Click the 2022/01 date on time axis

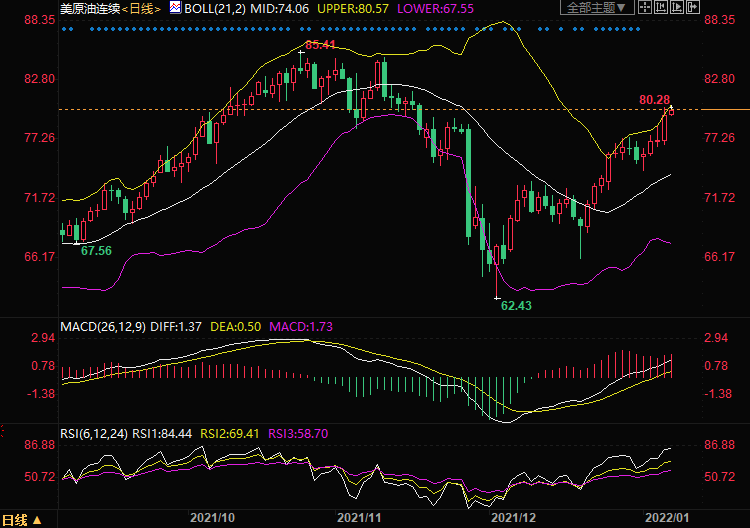tap(666, 518)
